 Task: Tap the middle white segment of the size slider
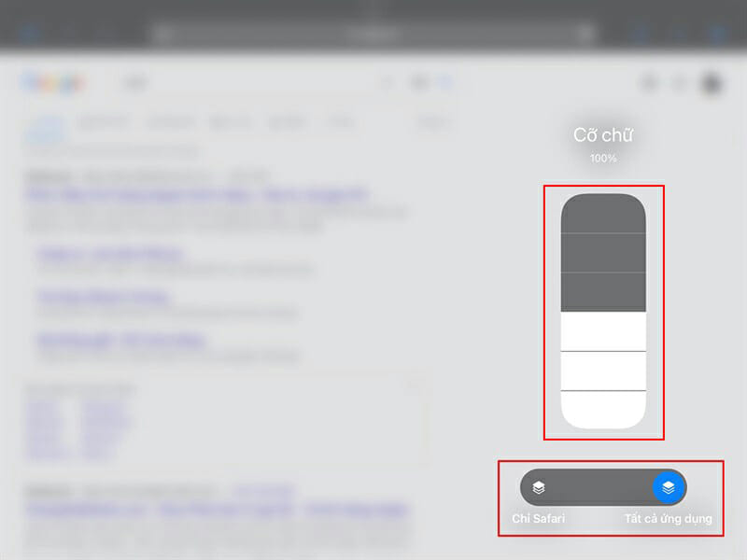[x=603, y=371]
